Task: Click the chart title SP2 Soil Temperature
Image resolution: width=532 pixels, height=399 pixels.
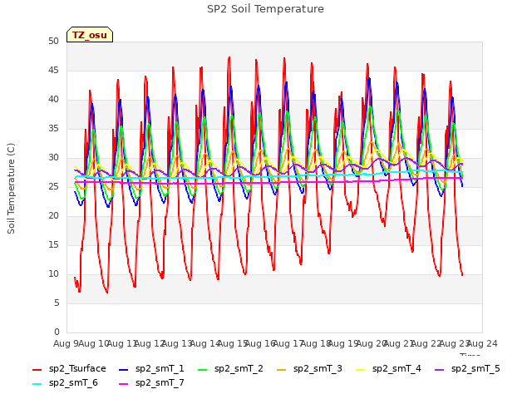Action: tap(265, 9)
